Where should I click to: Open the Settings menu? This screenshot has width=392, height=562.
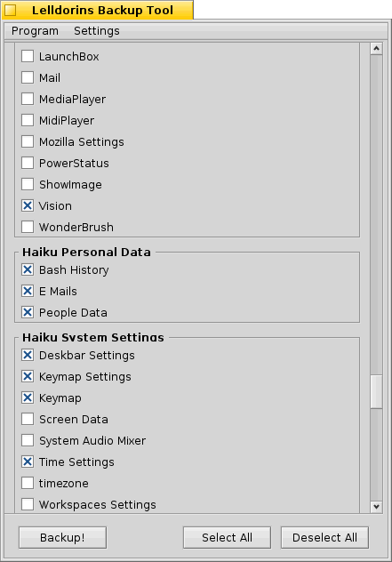(x=97, y=31)
